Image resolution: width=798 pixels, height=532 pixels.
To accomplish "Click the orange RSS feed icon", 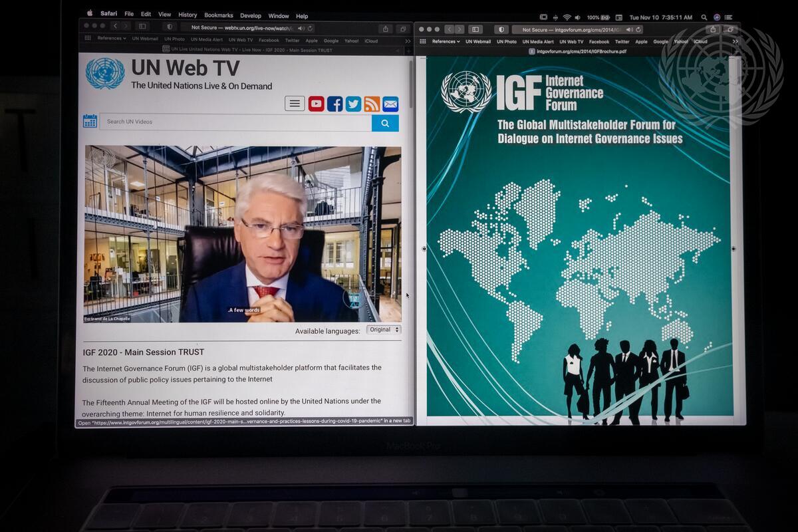I will pyautogui.click(x=372, y=104).
